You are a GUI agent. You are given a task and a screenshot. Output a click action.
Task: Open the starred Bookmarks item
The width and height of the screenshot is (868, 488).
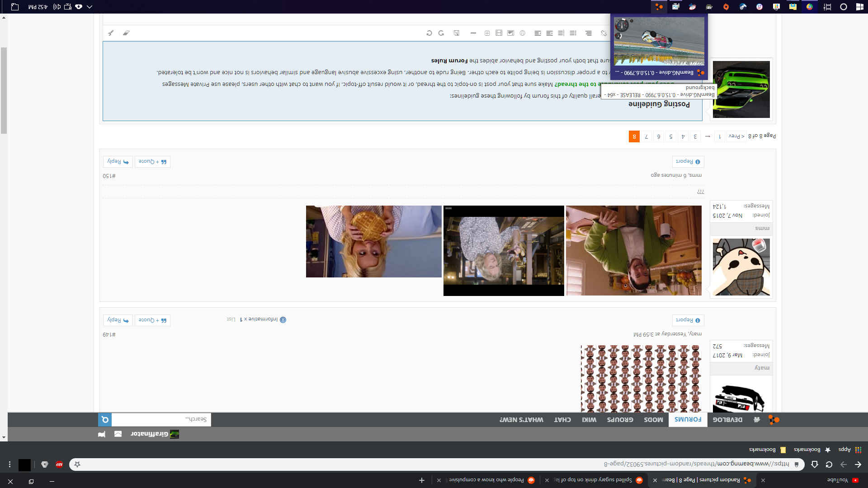(812, 450)
